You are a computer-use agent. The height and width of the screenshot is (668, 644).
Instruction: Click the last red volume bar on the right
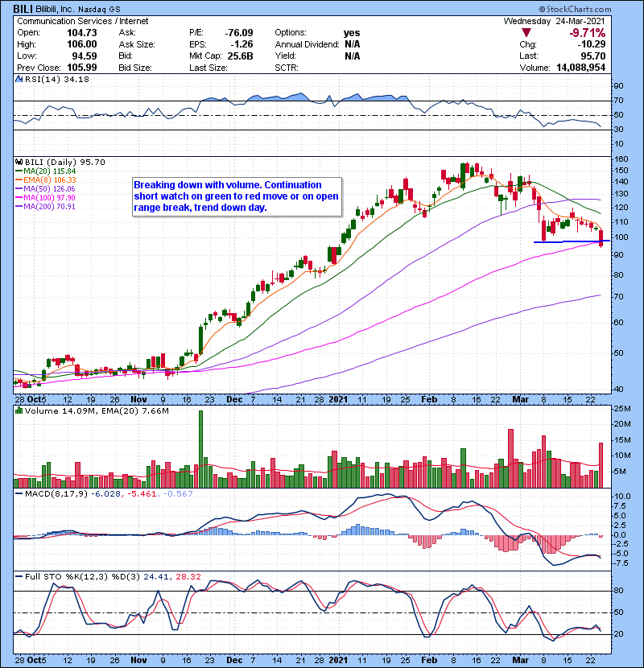pyautogui.click(x=601, y=465)
